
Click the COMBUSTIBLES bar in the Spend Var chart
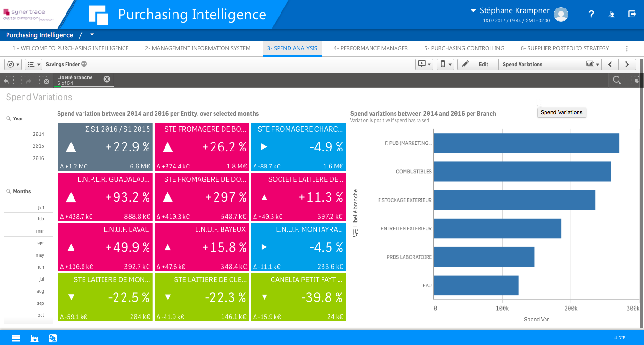(x=519, y=171)
